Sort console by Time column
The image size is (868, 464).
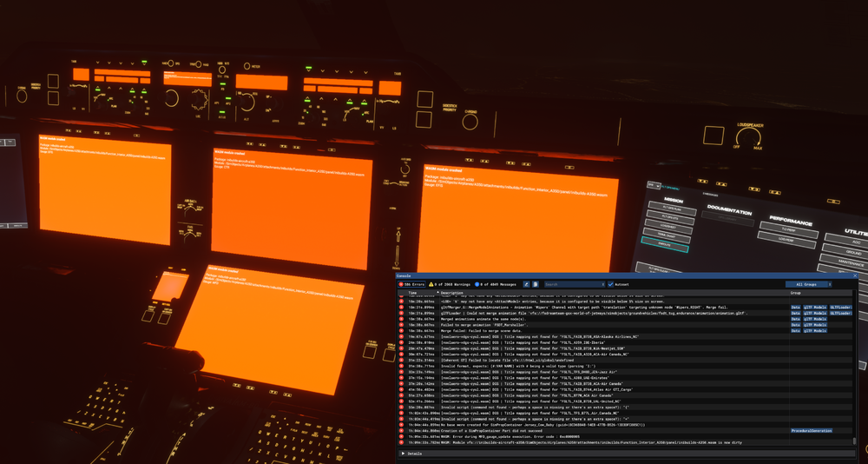click(x=413, y=293)
